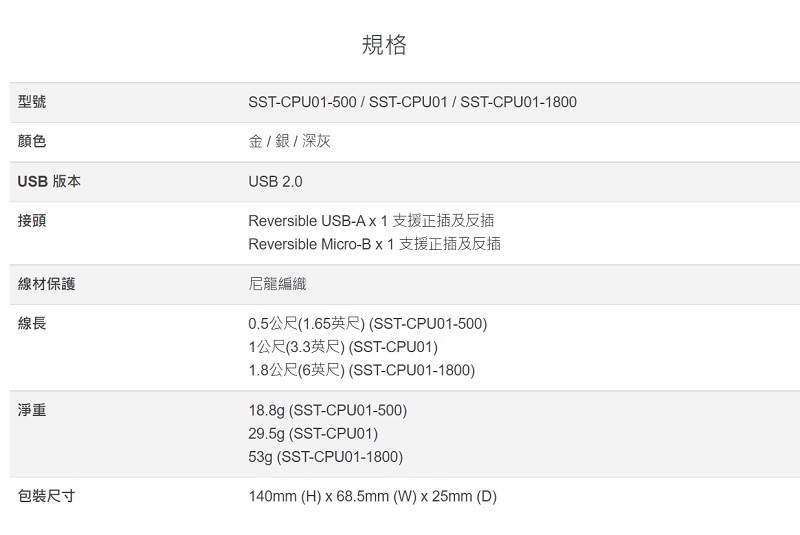Click the 線長 row label
The height and width of the screenshot is (535, 800).
pos(32,323)
